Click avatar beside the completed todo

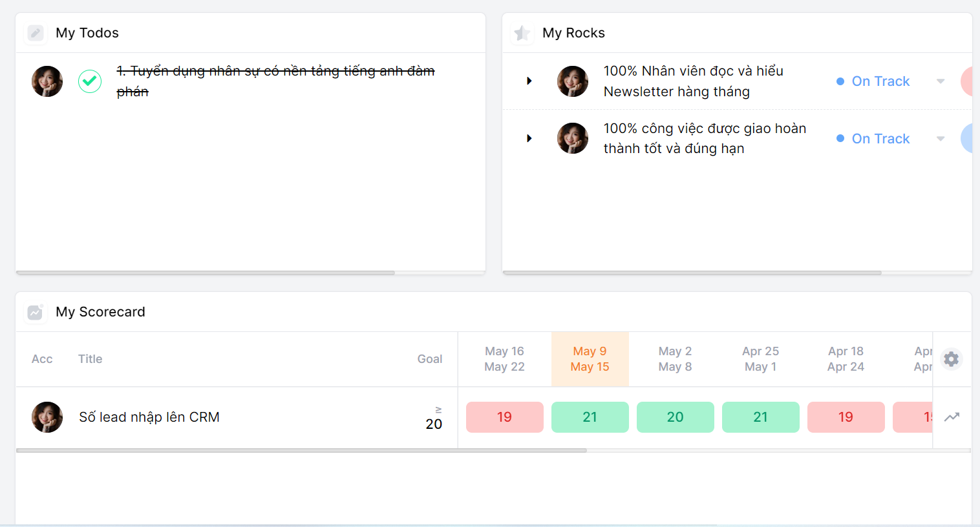tap(47, 81)
